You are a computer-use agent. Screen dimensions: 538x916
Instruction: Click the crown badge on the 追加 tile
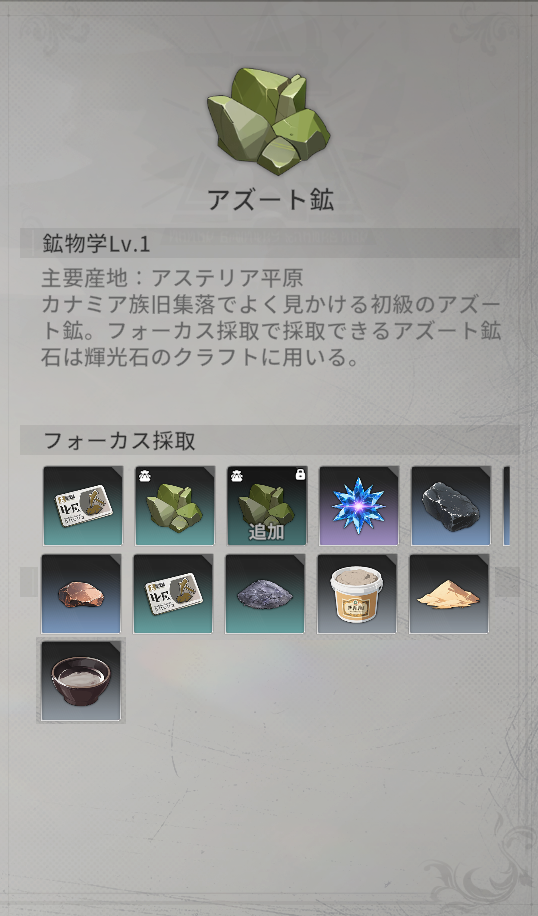coord(237,476)
